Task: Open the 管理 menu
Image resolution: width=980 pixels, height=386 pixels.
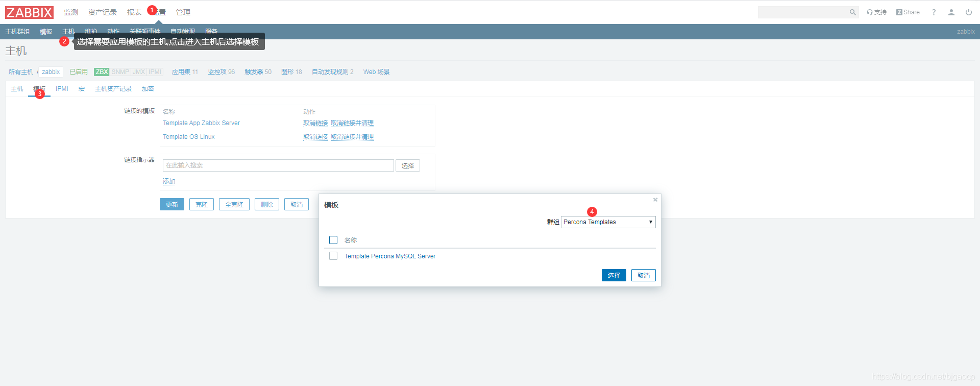Action: pyautogui.click(x=183, y=12)
